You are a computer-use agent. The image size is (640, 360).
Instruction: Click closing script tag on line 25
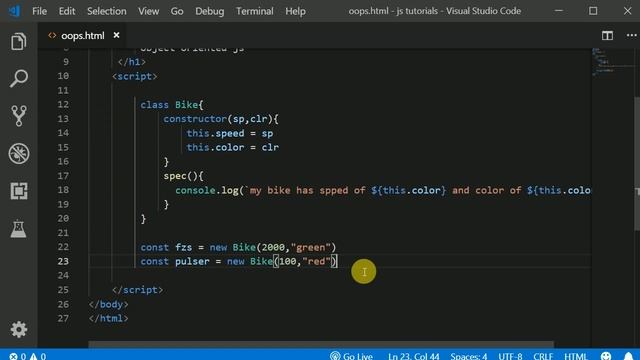tap(138, 290)
